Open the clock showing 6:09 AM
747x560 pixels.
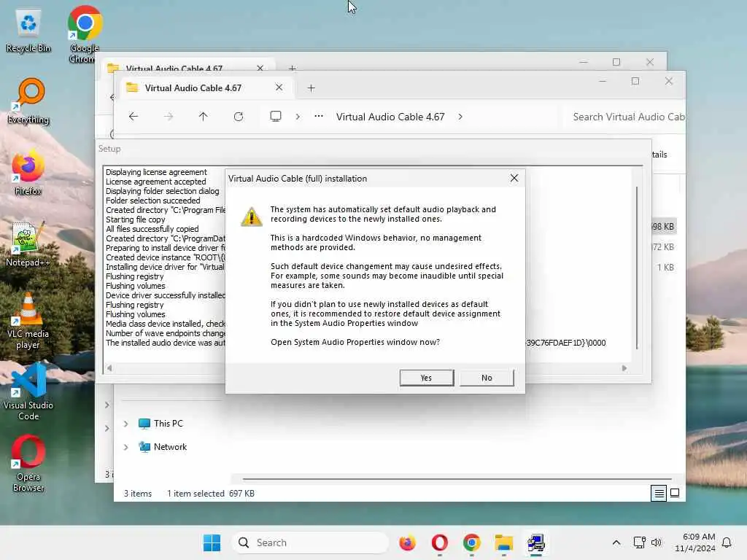(695, 542)
